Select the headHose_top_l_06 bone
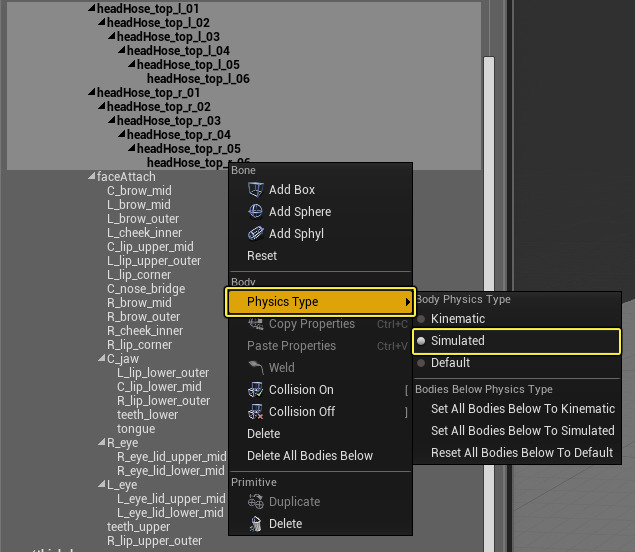The width and height of the screenshot is (635, 552). pyautogui.click(x=198, y=79)
